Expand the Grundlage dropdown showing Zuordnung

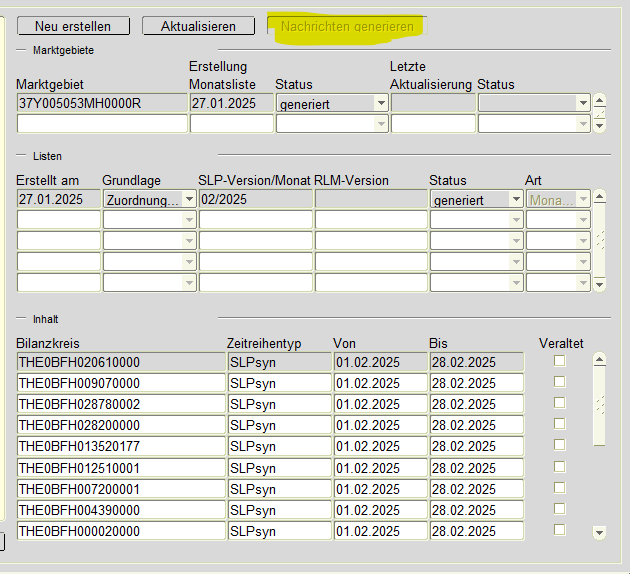point(189,200)
